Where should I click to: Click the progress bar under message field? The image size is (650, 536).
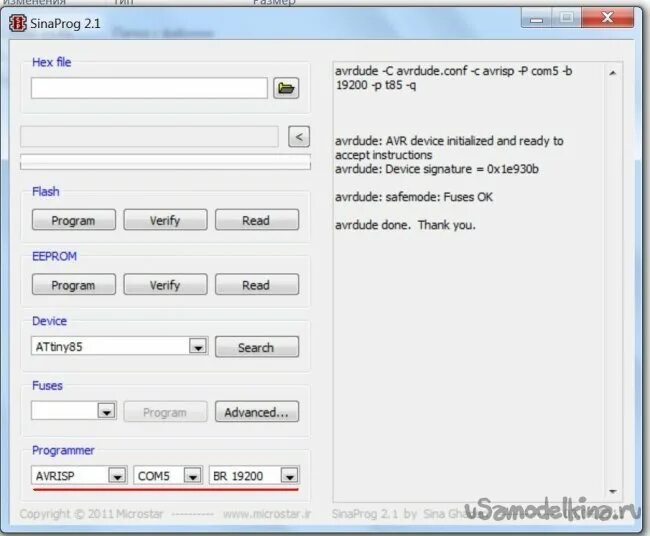coord(165,162)
